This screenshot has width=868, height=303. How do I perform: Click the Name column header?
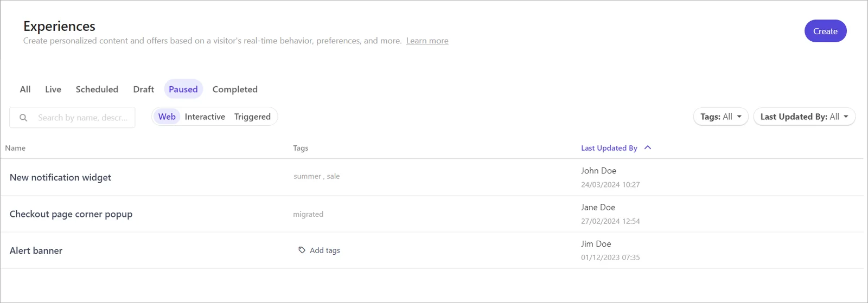pos(15,148)
